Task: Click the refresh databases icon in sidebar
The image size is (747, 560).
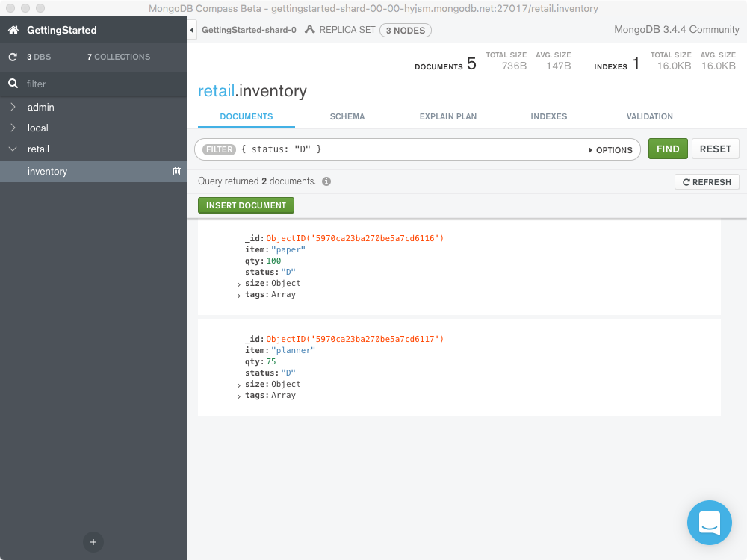Action: [x=13, y=57]
